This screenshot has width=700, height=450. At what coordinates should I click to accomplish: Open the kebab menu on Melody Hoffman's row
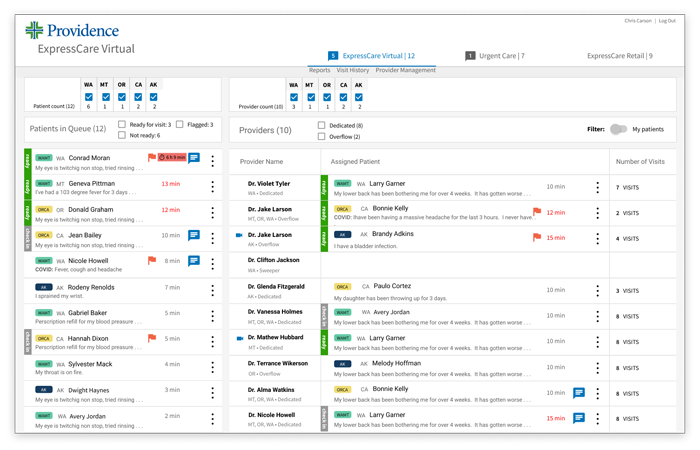tap(597, 368)
